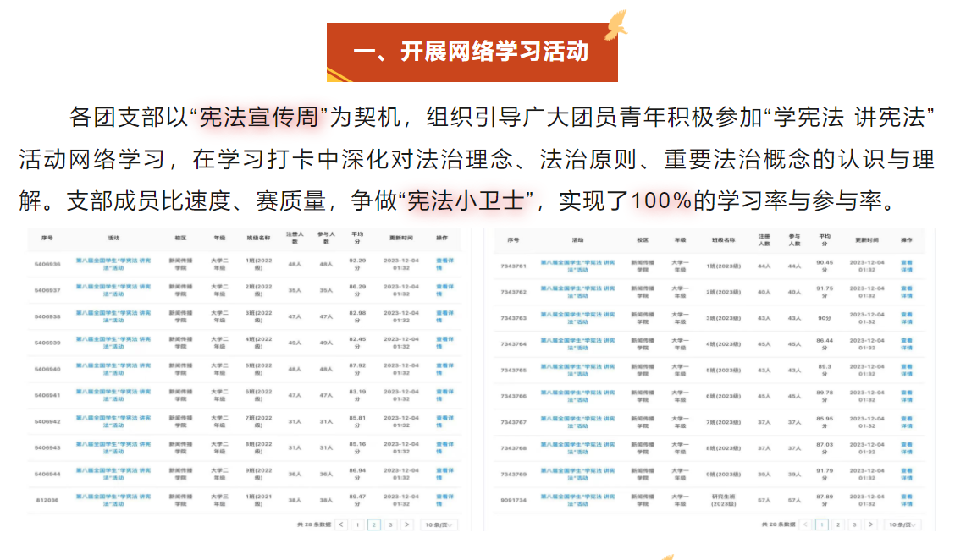View details for row 9091734 研究生班
This screenshot has width=977, height=560.
click(x=907, y=500)
